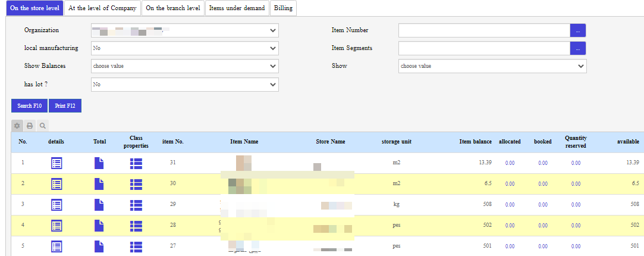Open Class properties icon for item No. 31
Image resolution: width=644 pixels, height=256 pixels.
136,163
